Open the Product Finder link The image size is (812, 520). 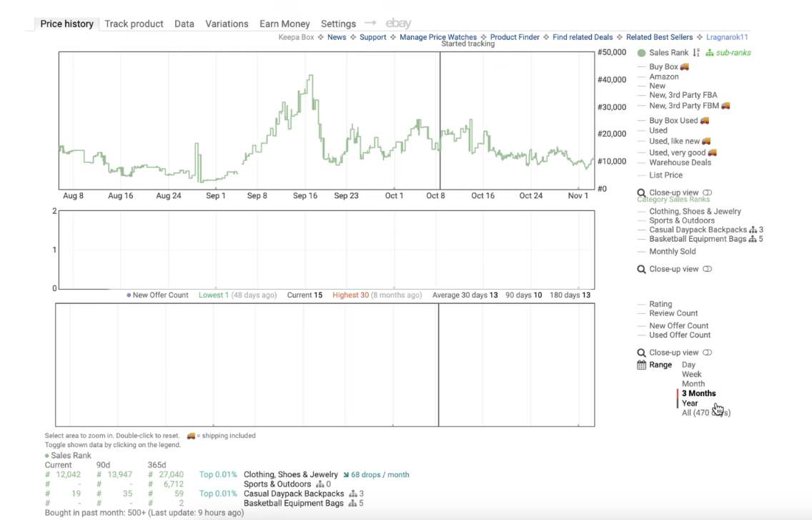(515, 37)
